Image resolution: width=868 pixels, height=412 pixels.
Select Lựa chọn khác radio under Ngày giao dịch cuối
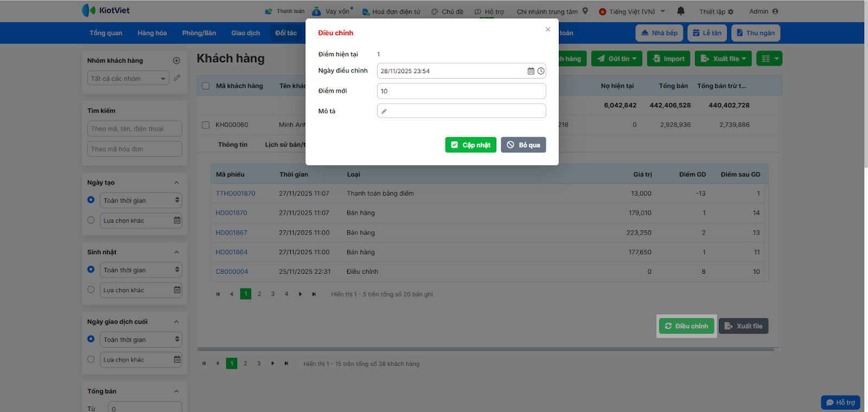click(x=91, y=359)
